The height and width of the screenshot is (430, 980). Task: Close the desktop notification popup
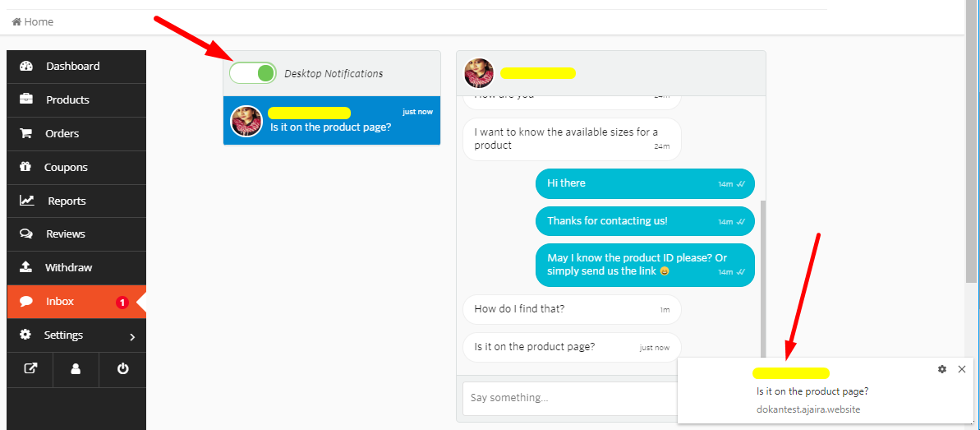pos(962,370)
